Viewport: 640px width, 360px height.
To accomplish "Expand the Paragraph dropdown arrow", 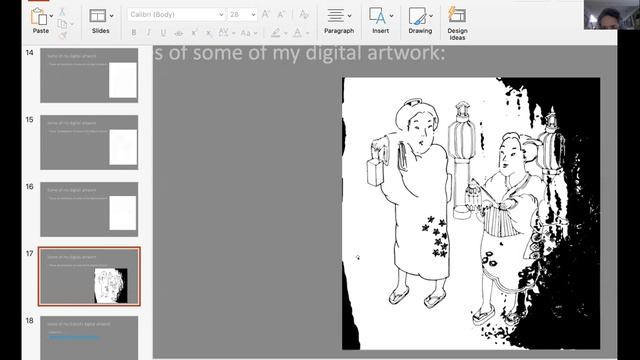I will (349, 16).
